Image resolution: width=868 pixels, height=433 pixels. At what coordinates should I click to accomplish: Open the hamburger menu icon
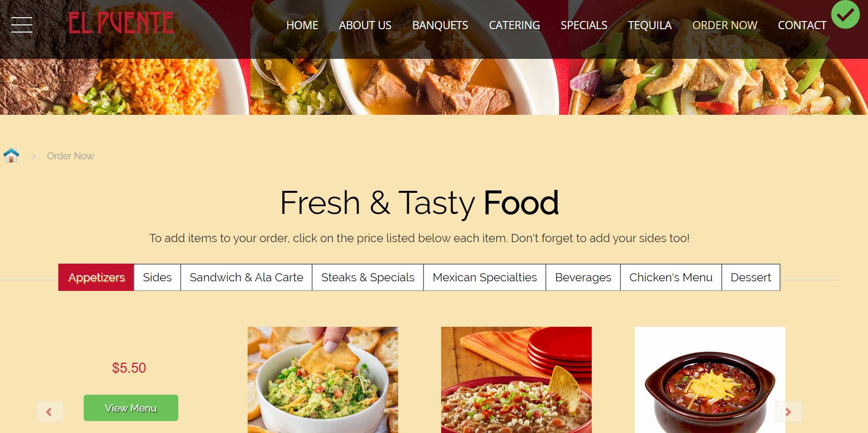pyautogui.click(x=22, y=25)
